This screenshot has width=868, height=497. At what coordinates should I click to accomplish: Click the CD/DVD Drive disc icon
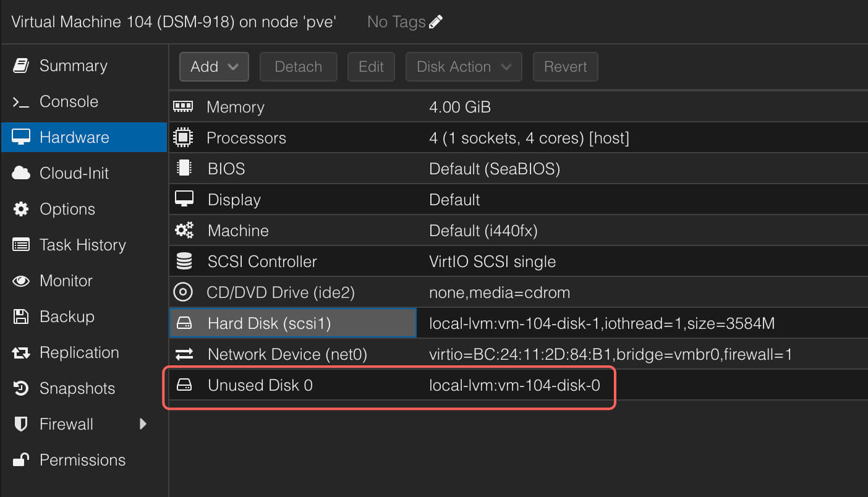(x=184, y=292)
